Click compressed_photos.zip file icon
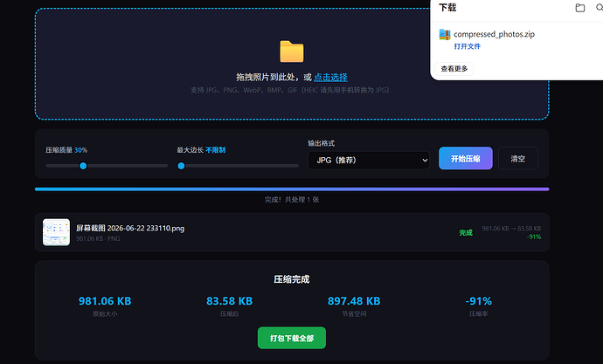This screenshot has width=603, height=364. 445,34
